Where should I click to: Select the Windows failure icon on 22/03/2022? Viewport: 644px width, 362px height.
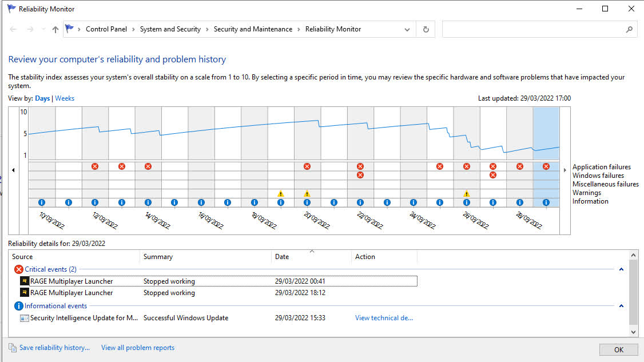pyautogui.click(x=360, y=175)
